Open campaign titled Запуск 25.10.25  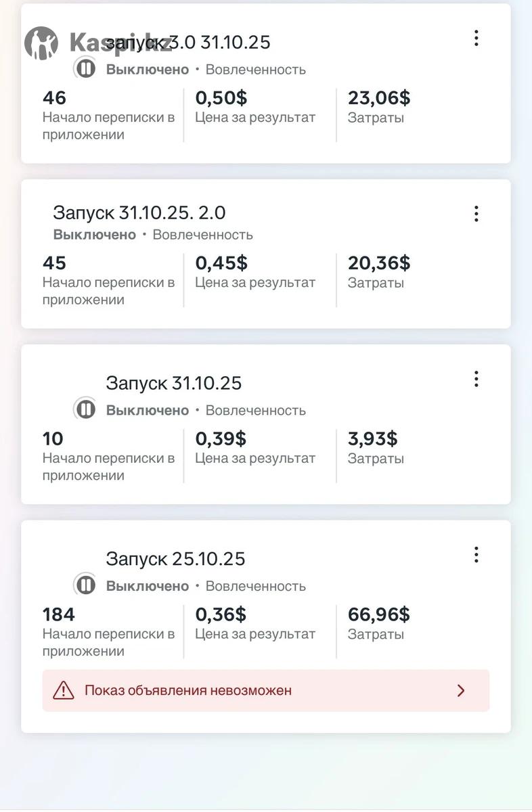point(175,559)
